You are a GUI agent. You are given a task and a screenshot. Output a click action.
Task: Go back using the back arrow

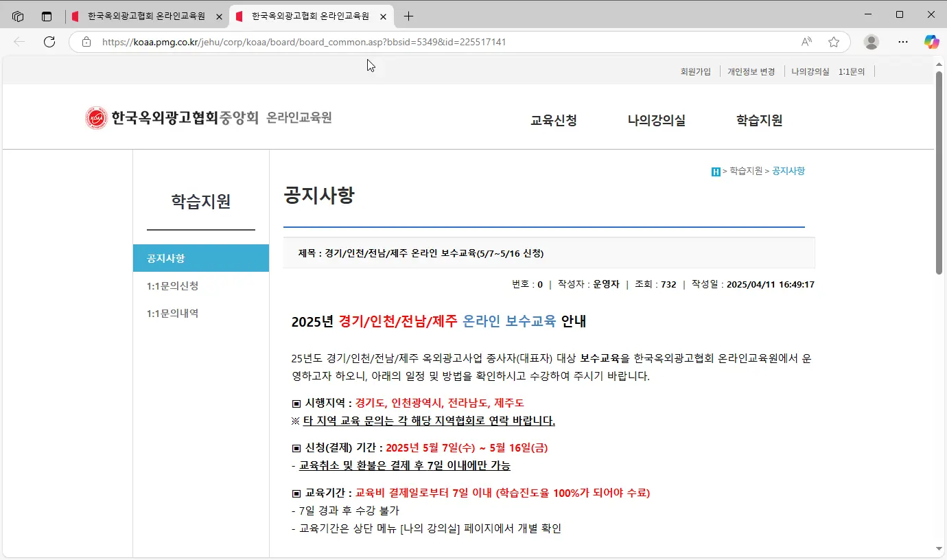[20, 42]
